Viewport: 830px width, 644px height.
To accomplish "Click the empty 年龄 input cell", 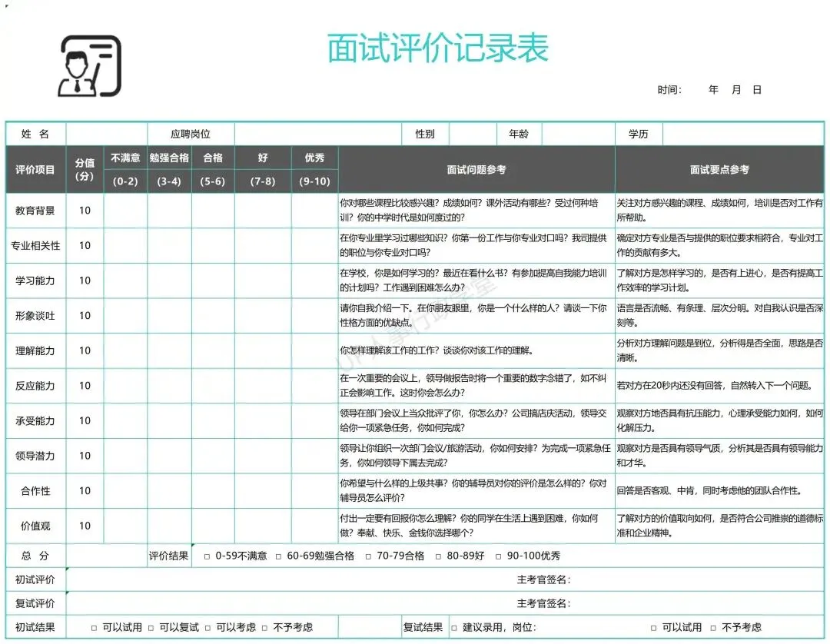I will click(578, 134).
